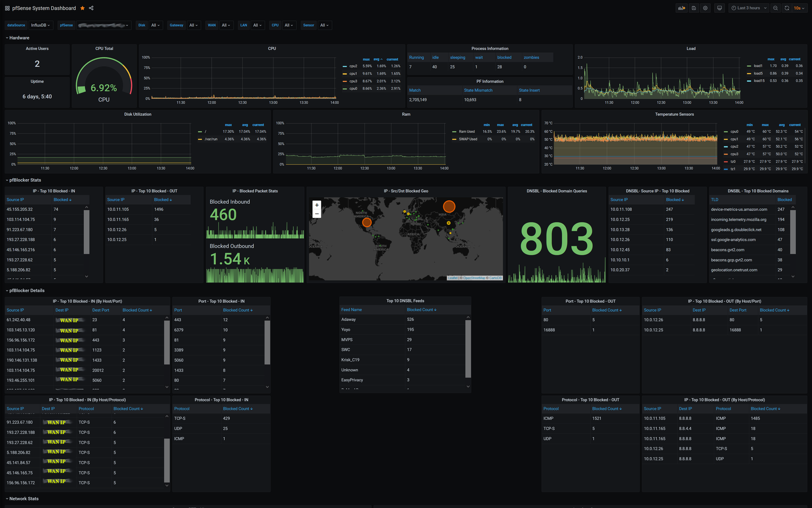Viewport: 812px width, 508px height.
Task: Sort DNSBL Top 10 Blocked Domains by TLD
Action: pos(715,200)
